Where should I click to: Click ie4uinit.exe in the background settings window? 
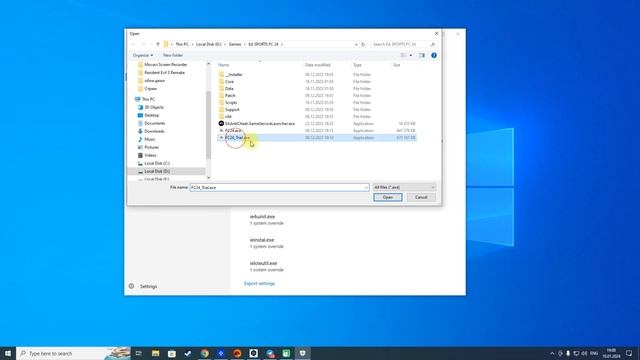[x=262, y=217]
